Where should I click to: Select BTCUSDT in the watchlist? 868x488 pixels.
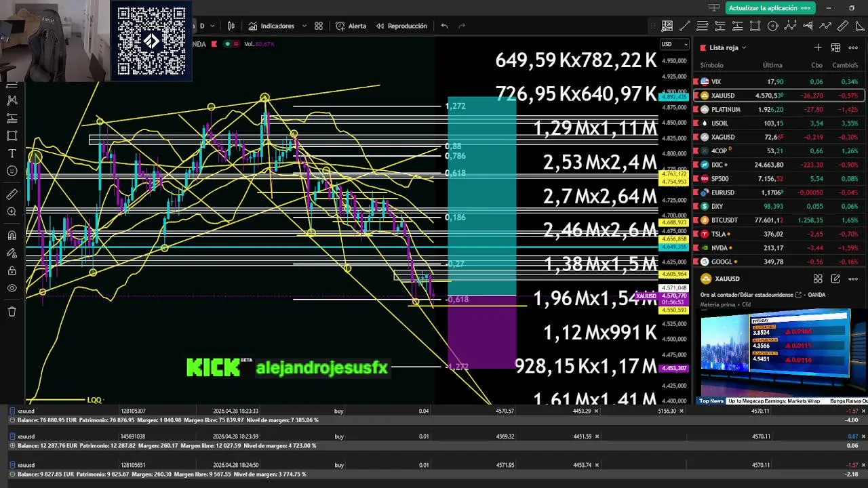pyautogui.click(x=779, y=220)
